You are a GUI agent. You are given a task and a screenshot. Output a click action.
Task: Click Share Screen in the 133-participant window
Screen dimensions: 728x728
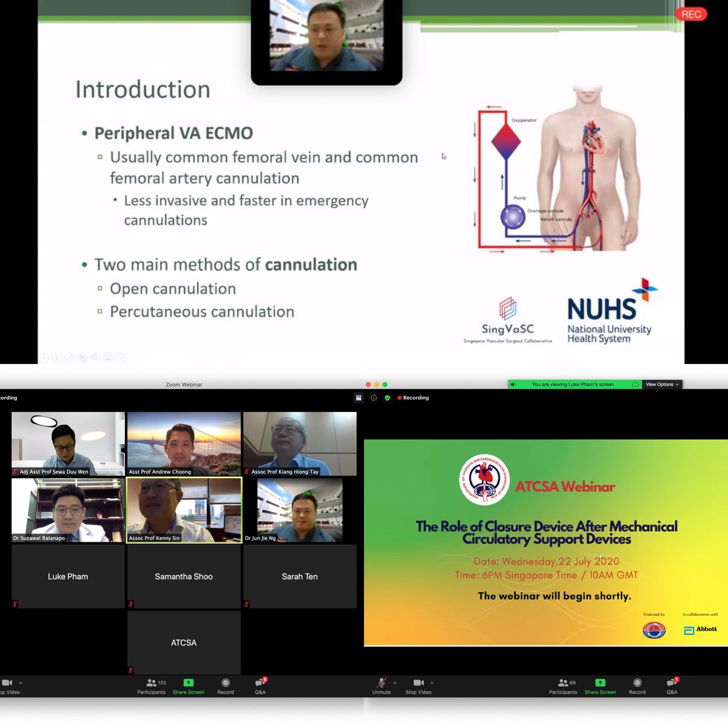(189, 686)
